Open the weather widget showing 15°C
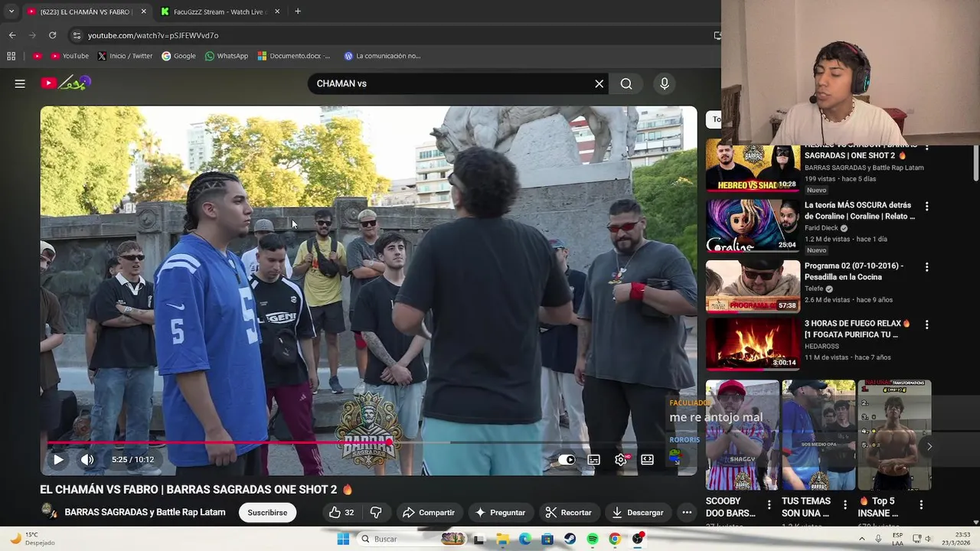This screenshot has width=980, height=551. click(x=34, y=539)
